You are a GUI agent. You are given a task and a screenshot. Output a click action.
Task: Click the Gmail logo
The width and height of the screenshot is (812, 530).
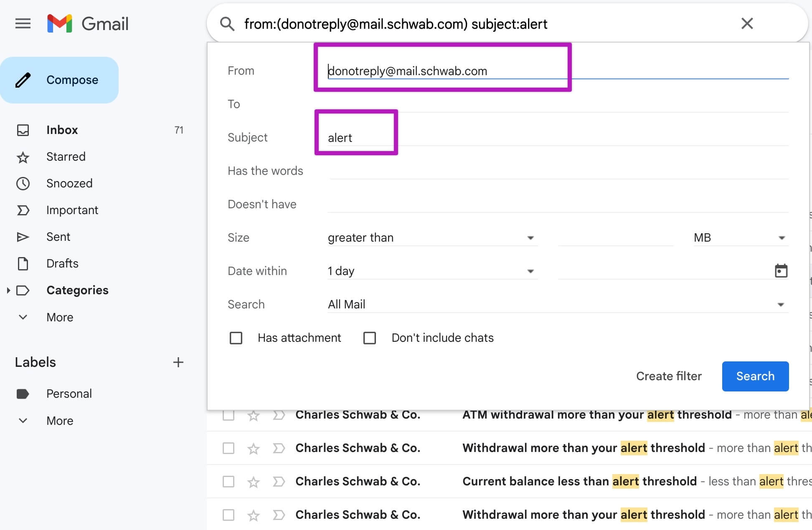[x=88, y=24]
